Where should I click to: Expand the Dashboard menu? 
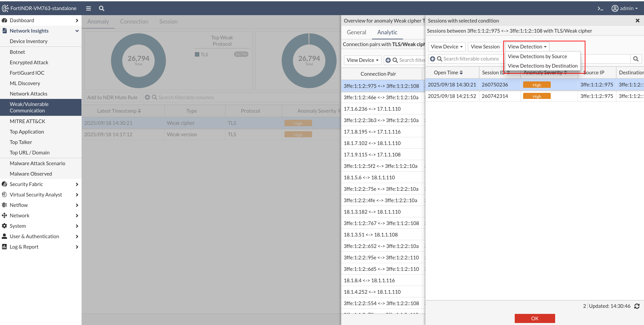(77, 21)
